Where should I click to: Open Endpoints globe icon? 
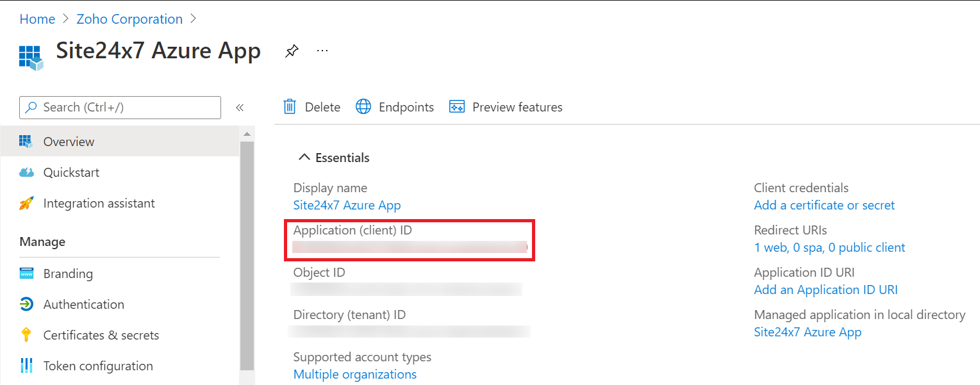click(x=363, y=107)
